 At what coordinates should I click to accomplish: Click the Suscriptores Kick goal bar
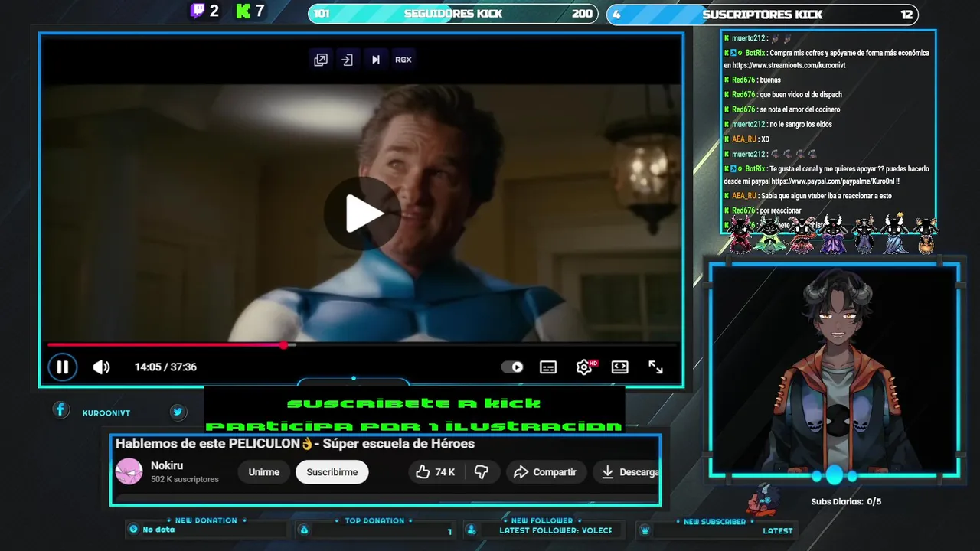click(763, 14)
